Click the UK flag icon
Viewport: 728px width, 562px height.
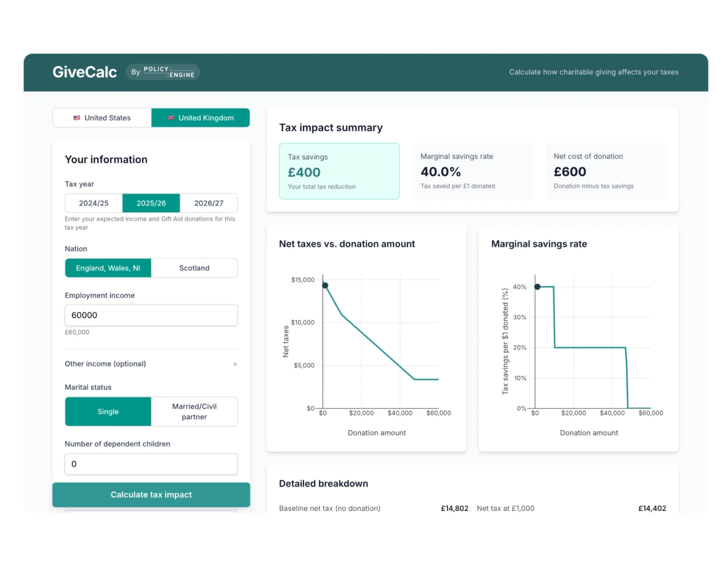click(171, 118)
